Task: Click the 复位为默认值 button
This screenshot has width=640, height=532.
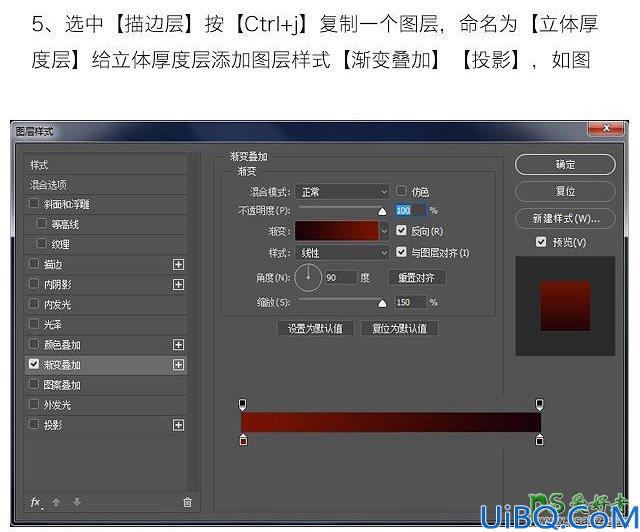Action: point(400,328)
